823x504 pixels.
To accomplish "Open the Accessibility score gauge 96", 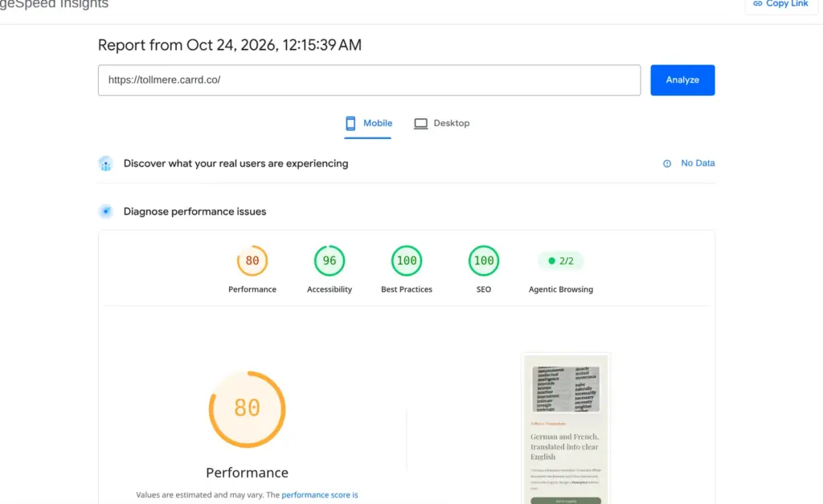I will pyautogui.click(x=329, y=260).
